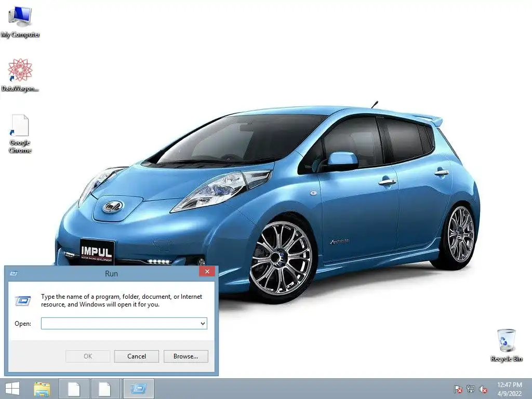The width and height of the screenshot is (532, 399).
Task: Select the Recycle Bin icon
Action: [x=506, y=345]
